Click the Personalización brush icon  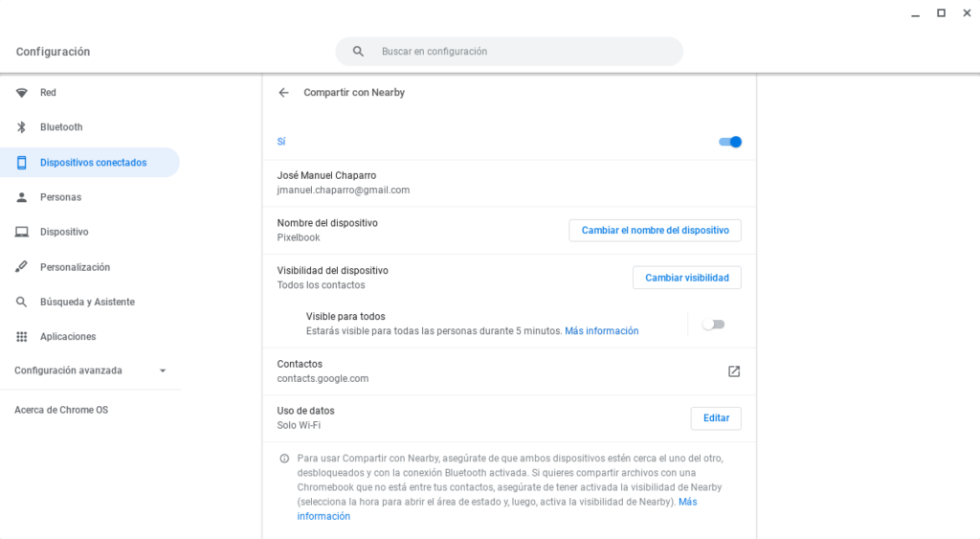click(x=22, y=267)
